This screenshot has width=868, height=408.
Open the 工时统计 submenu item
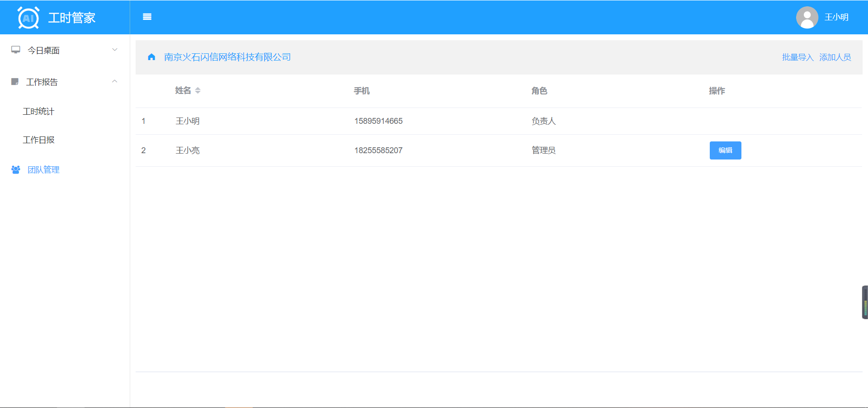[38, 112]
